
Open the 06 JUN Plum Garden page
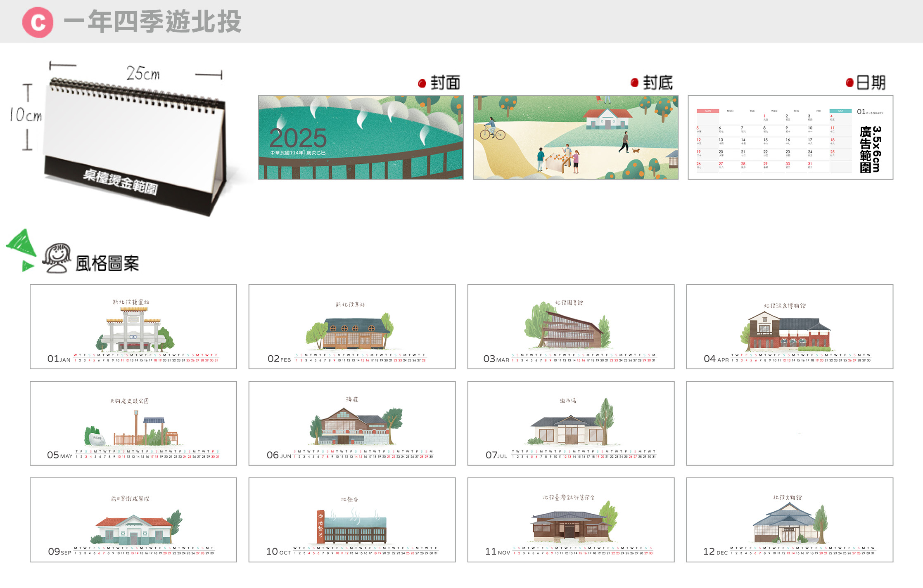point(352,423)
